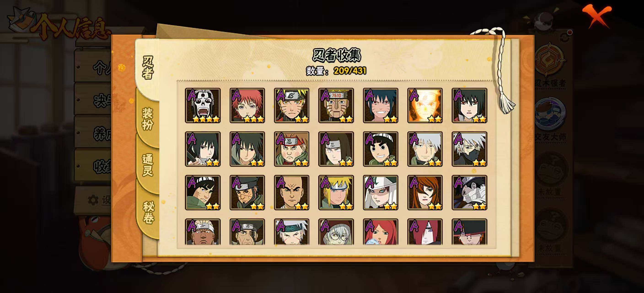Switch to the 忍者 tab
The image size is (644, 293).
tap(148, 68)
